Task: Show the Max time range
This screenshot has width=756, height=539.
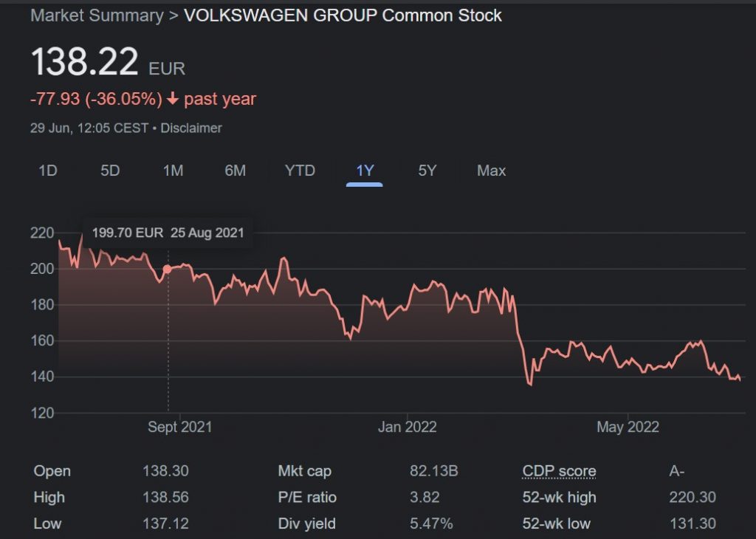Action: (491, 171)
